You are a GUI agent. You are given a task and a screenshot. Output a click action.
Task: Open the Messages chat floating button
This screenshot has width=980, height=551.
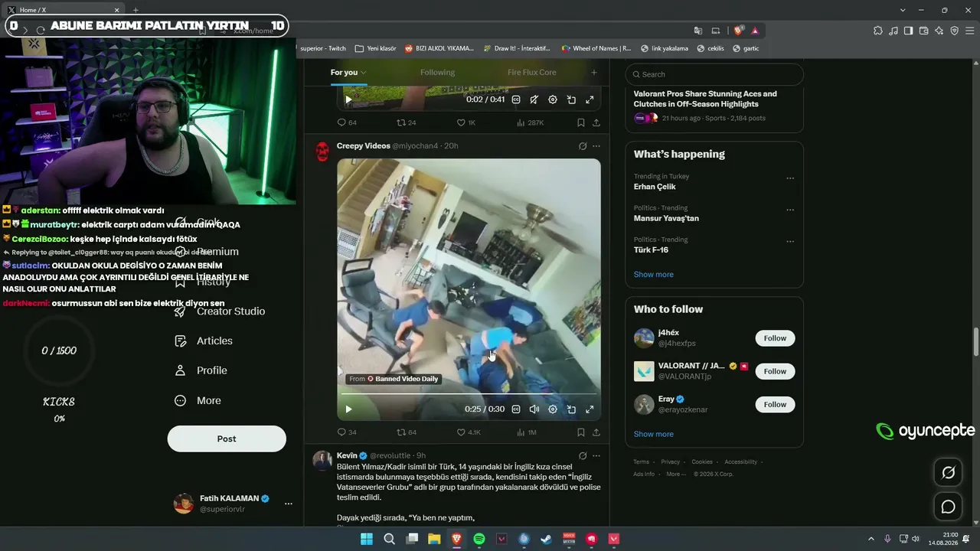pos(948,507)
